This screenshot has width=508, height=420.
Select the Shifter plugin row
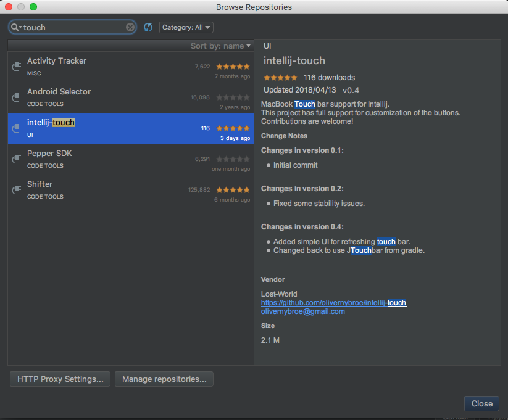(131, 190)
